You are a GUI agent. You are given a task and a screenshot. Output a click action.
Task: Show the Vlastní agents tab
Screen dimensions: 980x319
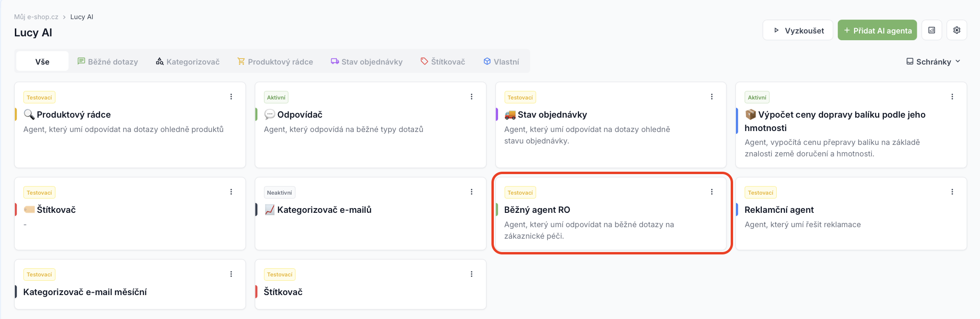tap(501, 62)
